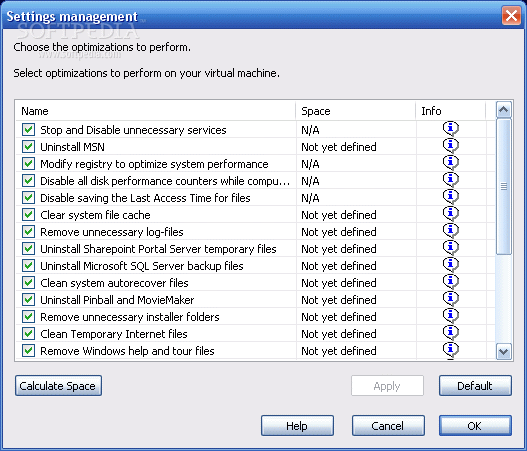Select 'Clean Temporary Internet files' text

pos(114,334)
